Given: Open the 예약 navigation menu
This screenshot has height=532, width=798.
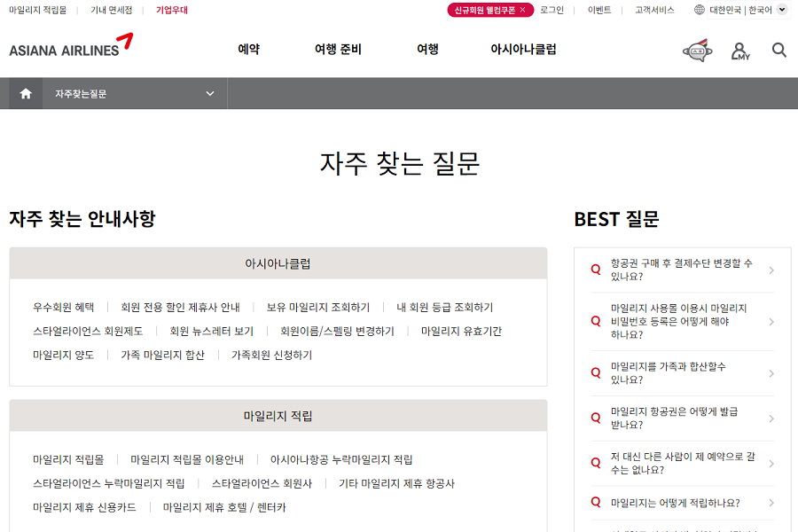Looking at the screenshot, I should coord(248,50).
